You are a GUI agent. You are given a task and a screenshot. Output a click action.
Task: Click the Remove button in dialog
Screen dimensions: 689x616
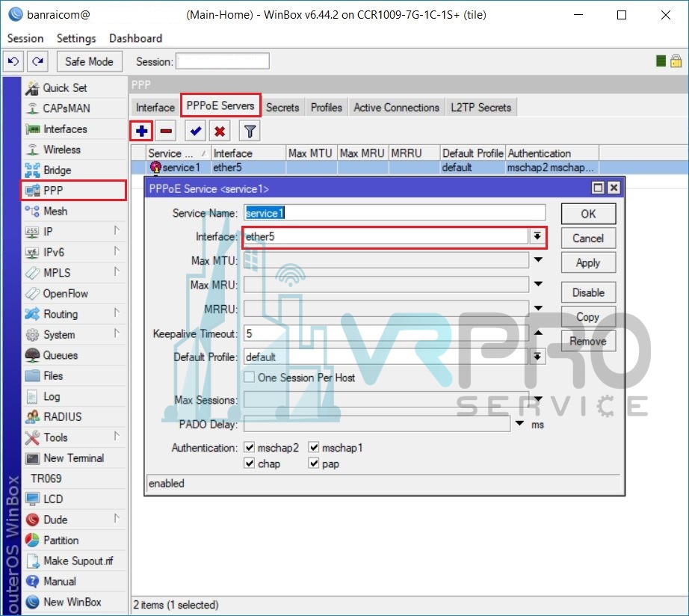(588, 341)
